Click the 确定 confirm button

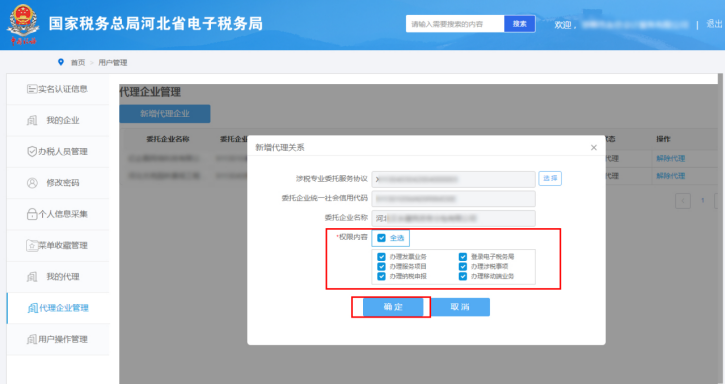click(393, 307)
